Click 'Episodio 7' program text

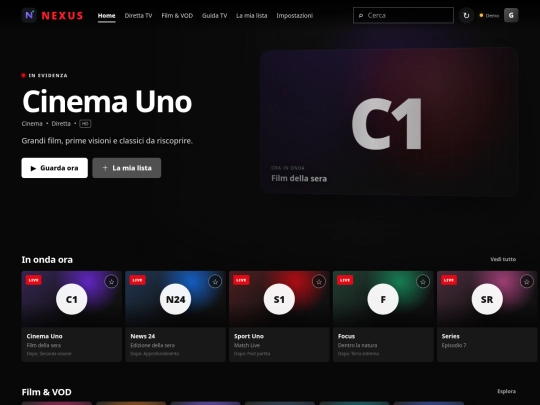(454, 345)
